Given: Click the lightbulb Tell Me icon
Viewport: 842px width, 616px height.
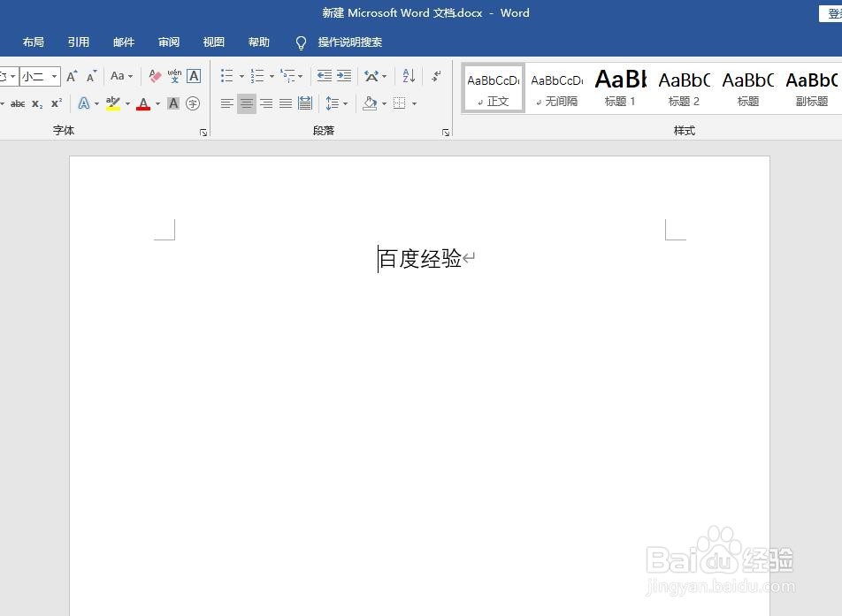Looking at the screenshot, I should 302,43.
